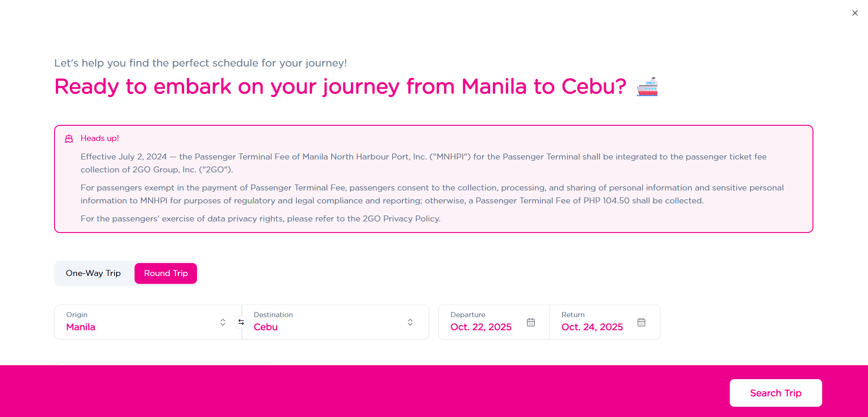
Task: Swap origin and destination ports
Action: coord(241,322)
